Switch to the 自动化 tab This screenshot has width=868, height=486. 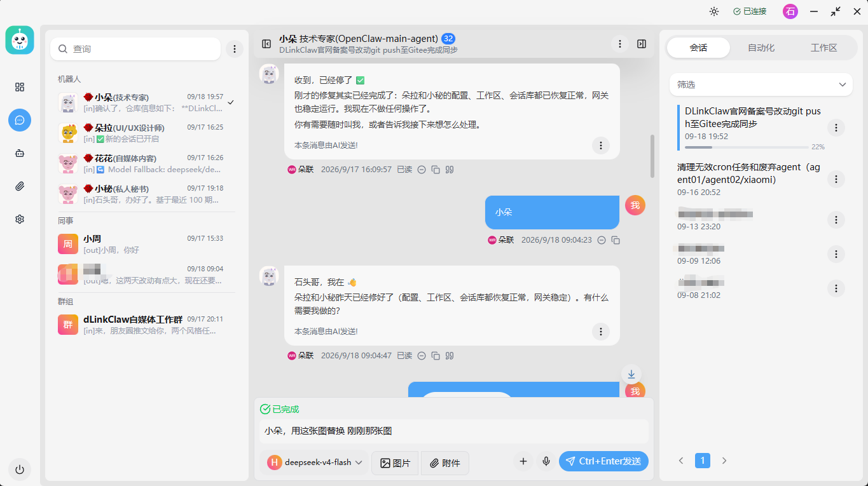761,48
